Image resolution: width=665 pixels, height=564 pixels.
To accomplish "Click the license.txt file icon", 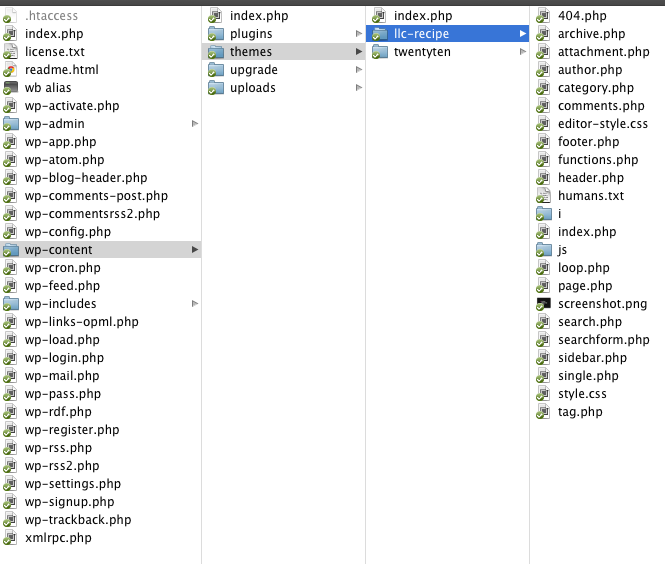I will click(10, 52).
